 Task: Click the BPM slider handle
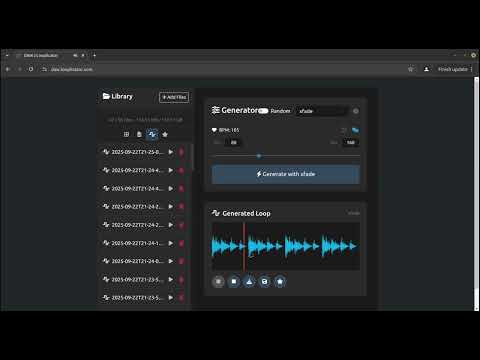tap(259, 156)
